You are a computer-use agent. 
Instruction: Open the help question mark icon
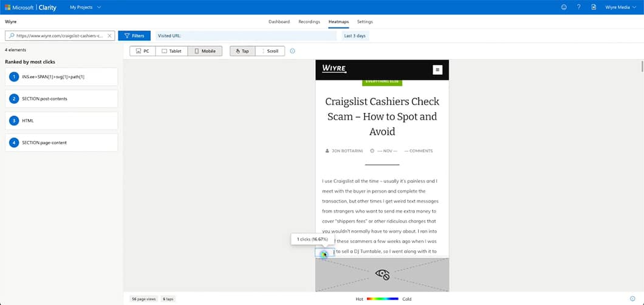(x=579, y=7)
